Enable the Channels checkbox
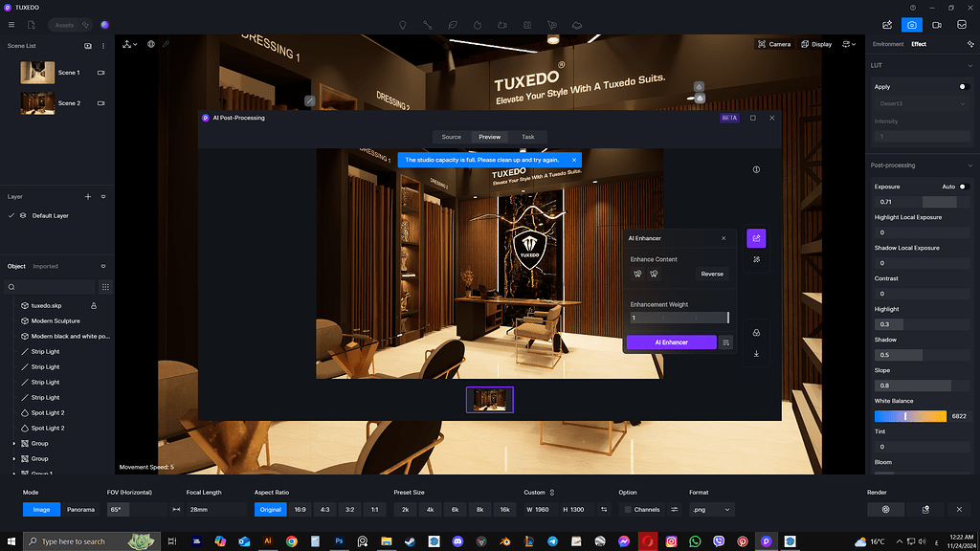The height and width of the screenshot is (551, 980). [x=628, y=510]
